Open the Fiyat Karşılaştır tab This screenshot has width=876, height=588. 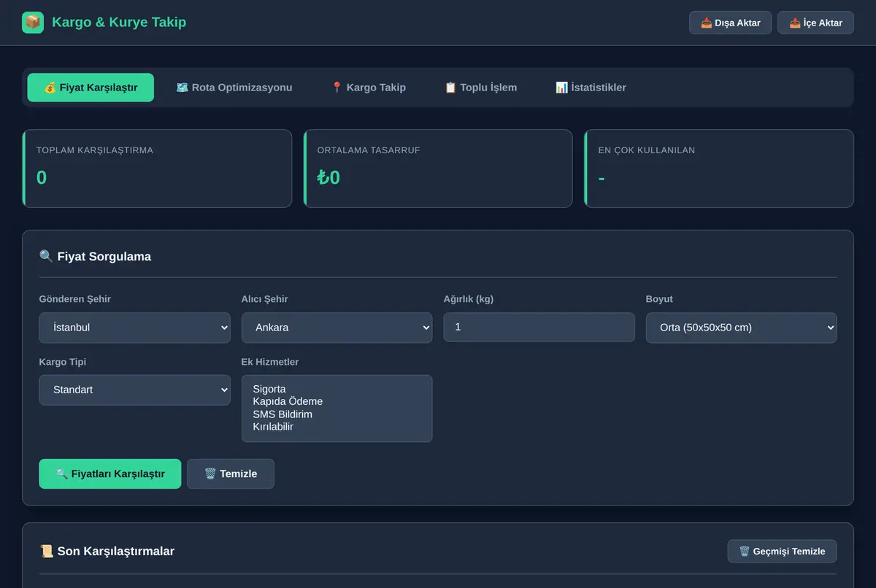[91, 88]
